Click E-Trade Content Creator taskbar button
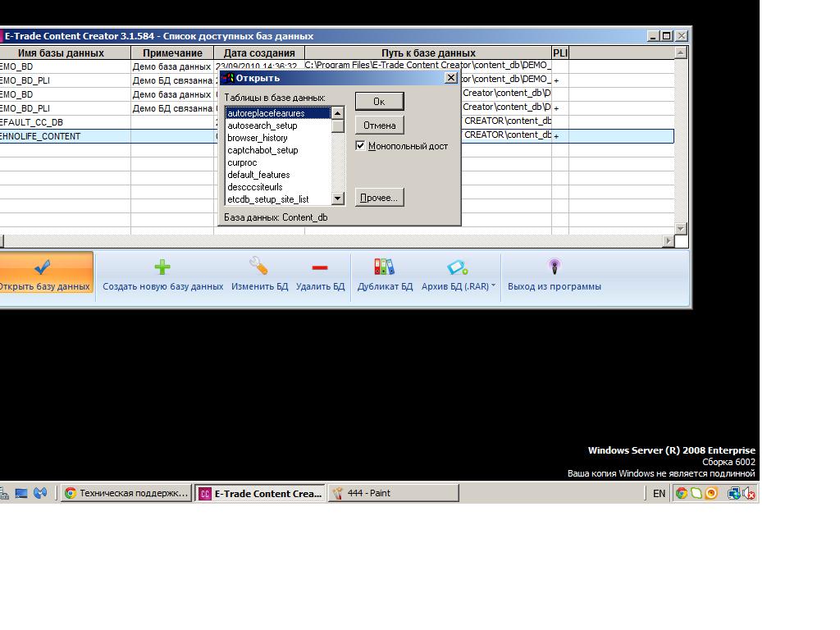Image resolution: width=840 pixels, height=630 pixels. [x=260, y=493]
